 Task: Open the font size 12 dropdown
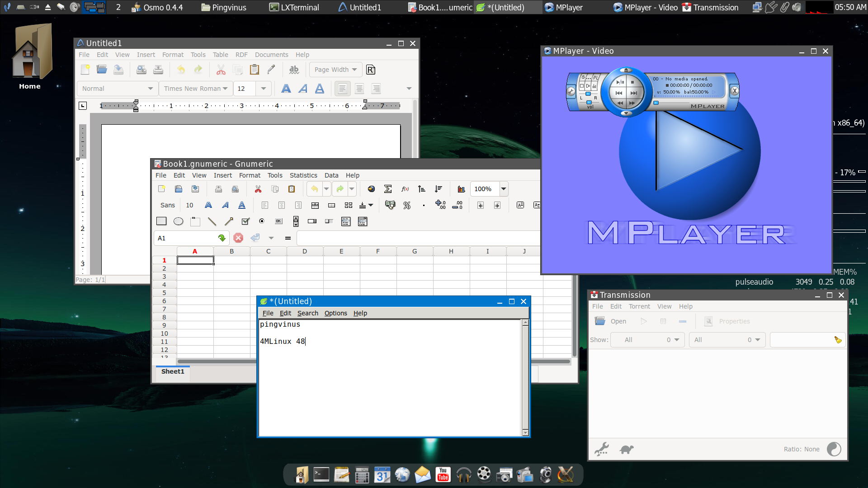[x=263, y=89]
